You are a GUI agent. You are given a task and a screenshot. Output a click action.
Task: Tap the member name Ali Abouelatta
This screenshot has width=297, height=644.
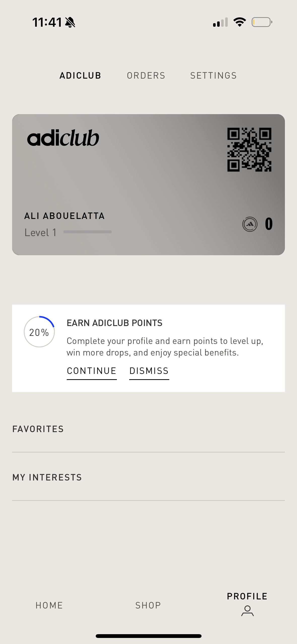click(64, 216)
